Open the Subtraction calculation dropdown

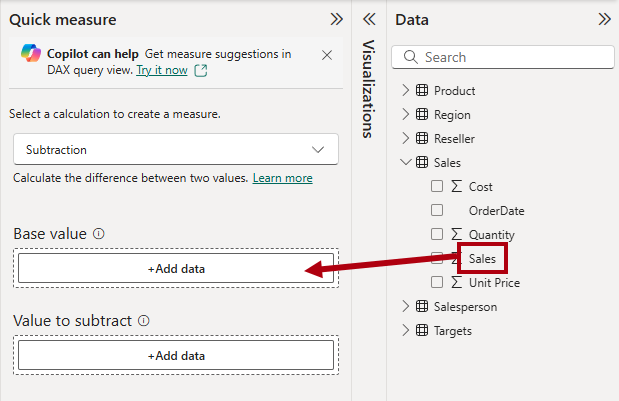176,149
